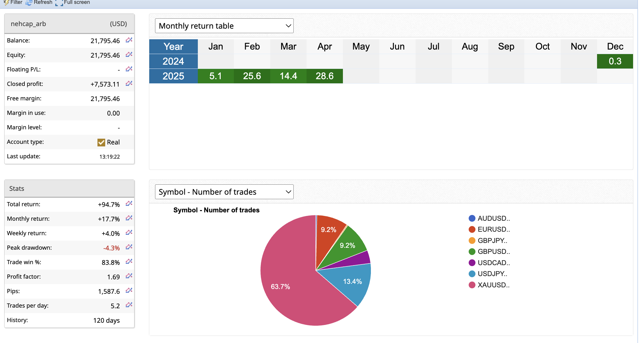Image resolution: width=644 pixels, height=343 pixels.
Task: Click the chart icon next to Balance
Action: (x=129, y=40)
